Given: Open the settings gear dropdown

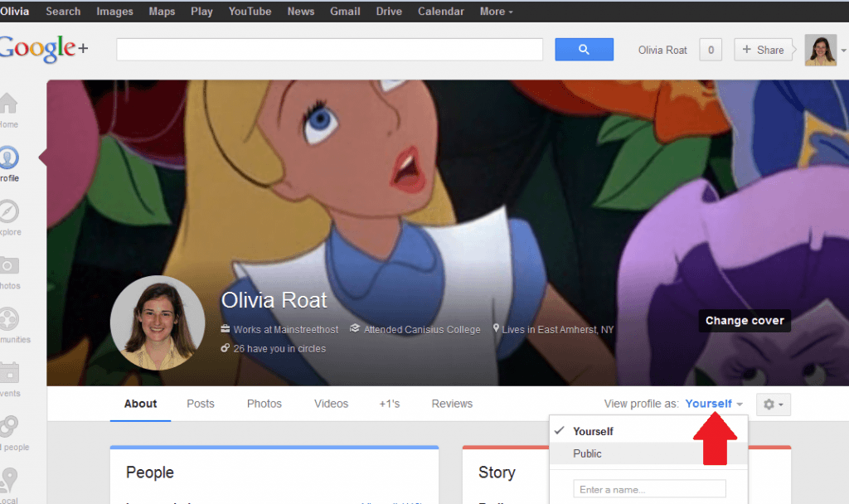Looking at the screenshot, I should pos(772,404).
